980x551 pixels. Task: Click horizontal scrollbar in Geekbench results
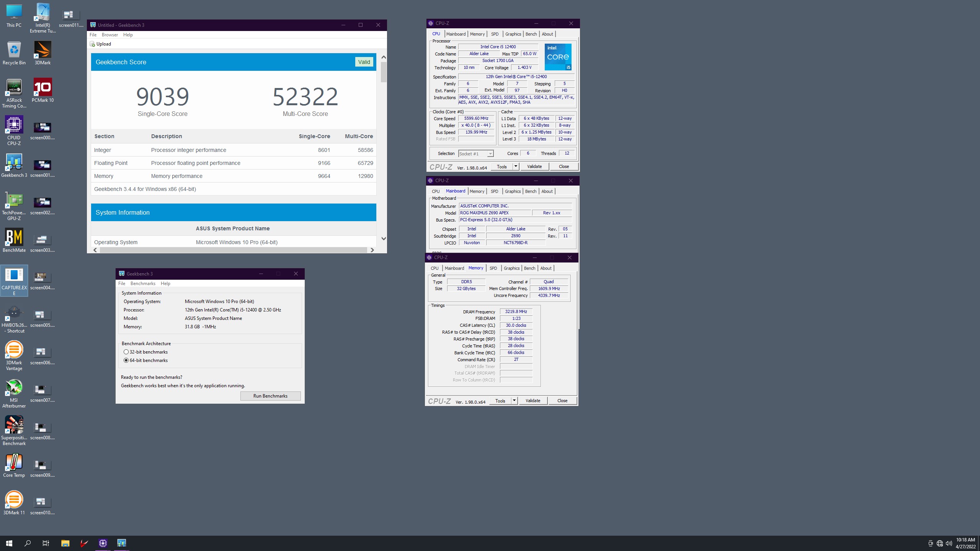point(233,250)
